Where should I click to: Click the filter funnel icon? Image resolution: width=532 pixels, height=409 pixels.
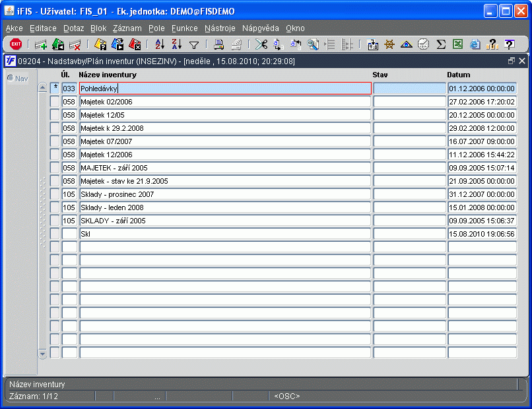(x=194, y=45)
